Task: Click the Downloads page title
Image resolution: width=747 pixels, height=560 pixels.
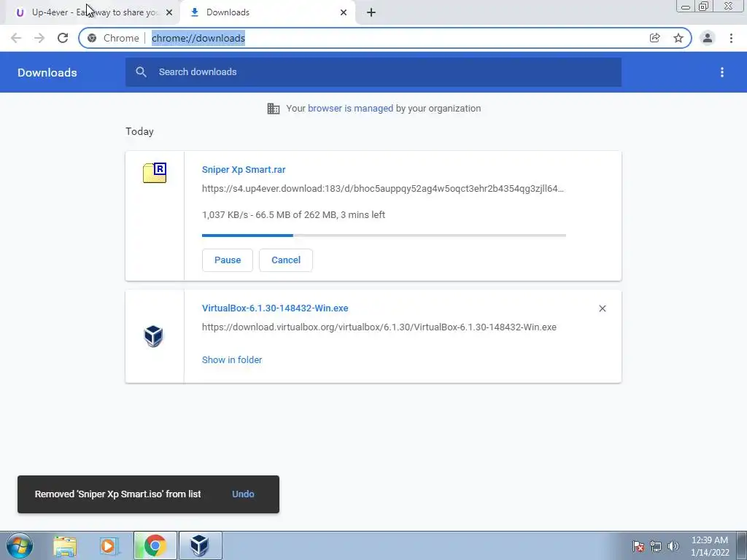Action: tap(47, 72)
